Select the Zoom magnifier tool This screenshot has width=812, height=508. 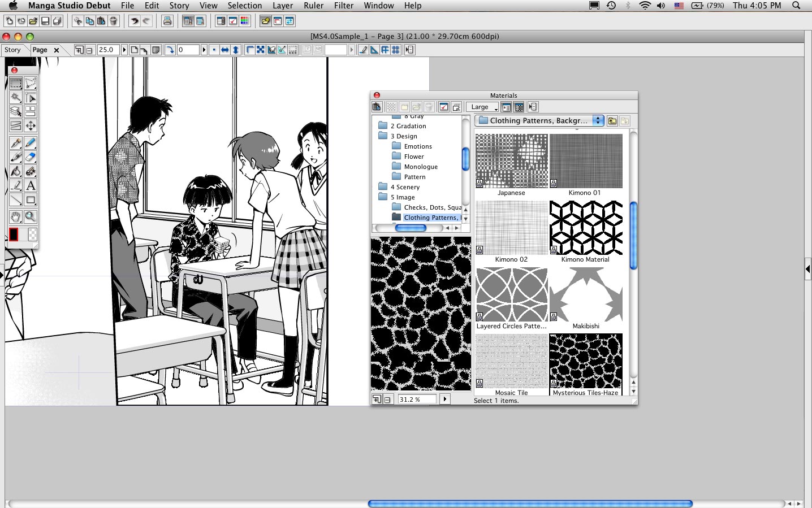[x=31, y=216]
